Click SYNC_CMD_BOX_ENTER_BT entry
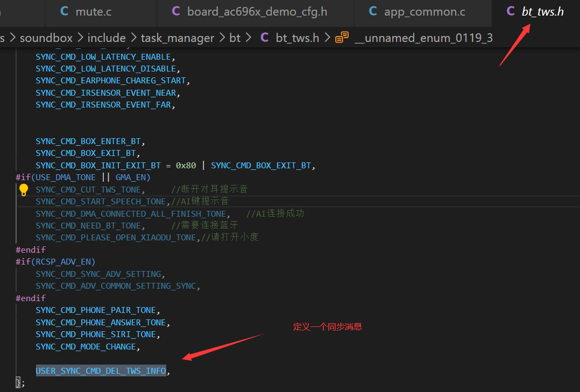Image resolution: width=580 pixels, height=392 pixels. coord(88,141)
